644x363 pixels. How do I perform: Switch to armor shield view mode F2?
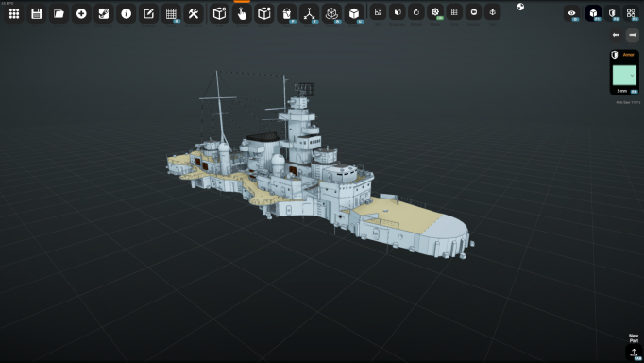(612, 13)
